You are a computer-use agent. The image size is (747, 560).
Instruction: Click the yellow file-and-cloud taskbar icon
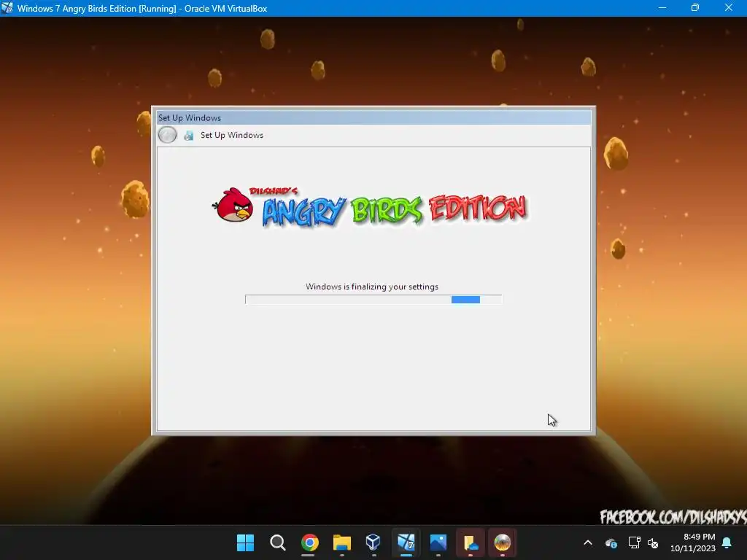(x=471, y=542)
